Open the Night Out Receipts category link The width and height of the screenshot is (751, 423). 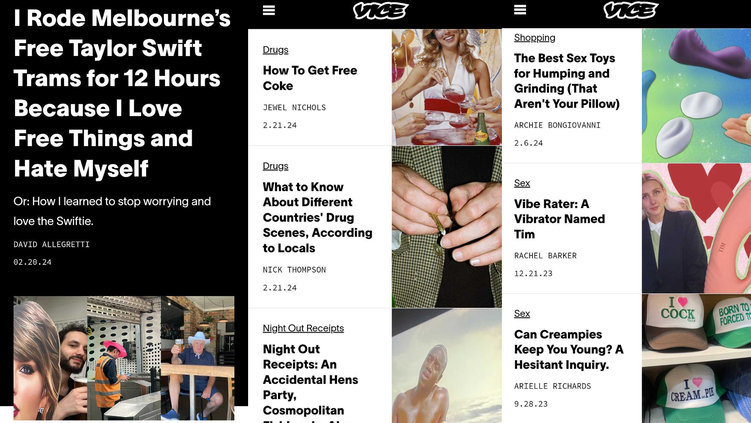[303, 328]
